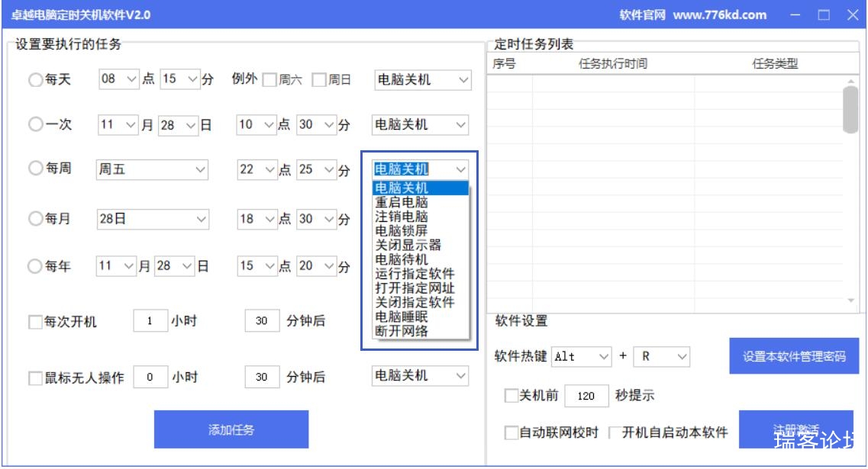Open the daily hour dropdown showing 08
This screenshot has height=469, width=868.
pyautogui.click(x=118, y=79)
